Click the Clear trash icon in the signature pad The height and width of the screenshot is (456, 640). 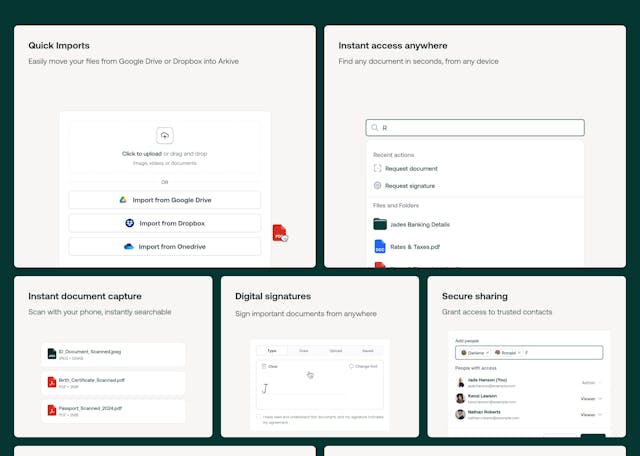[x=264, y=366]
